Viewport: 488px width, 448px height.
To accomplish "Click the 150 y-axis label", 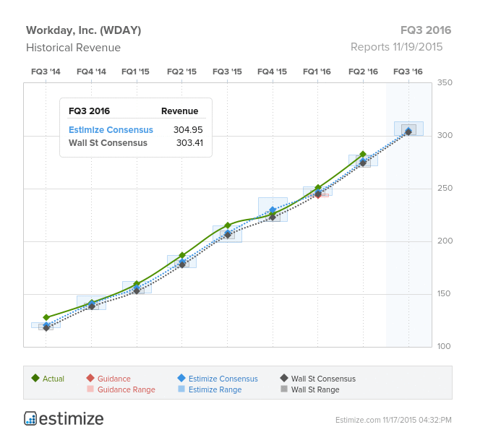I will [444, 293].
